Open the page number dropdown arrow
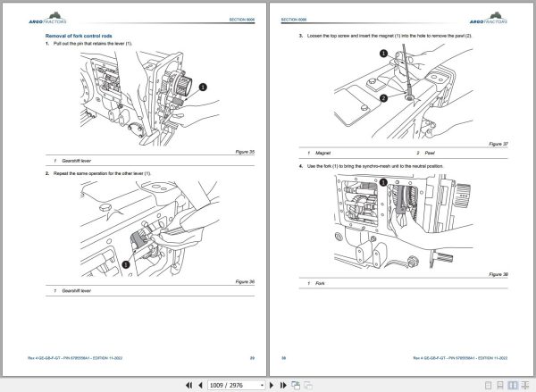536x392 pixels. 262,385
